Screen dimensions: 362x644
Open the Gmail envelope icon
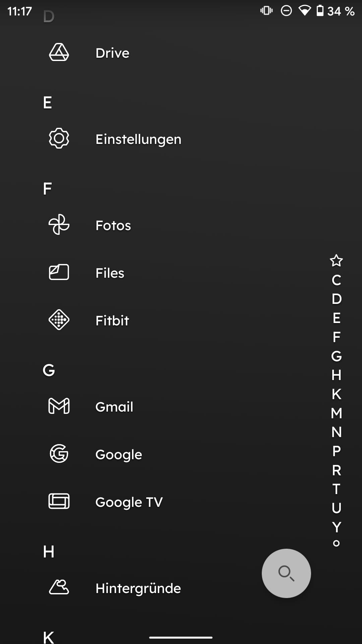(x=59, y=406)
